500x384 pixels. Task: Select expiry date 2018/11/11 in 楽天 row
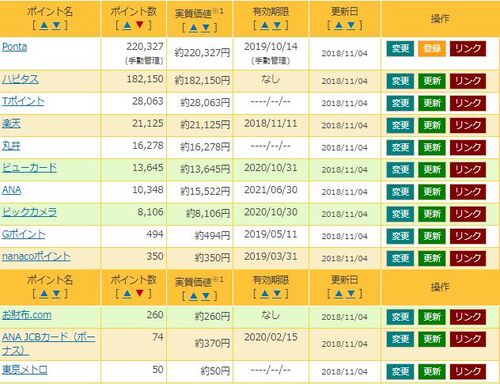(271, 124)
